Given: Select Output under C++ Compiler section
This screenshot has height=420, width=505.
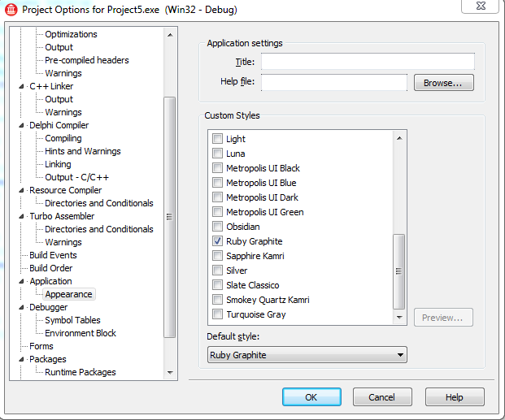Looking at the screenshot, I should (59, 47).
